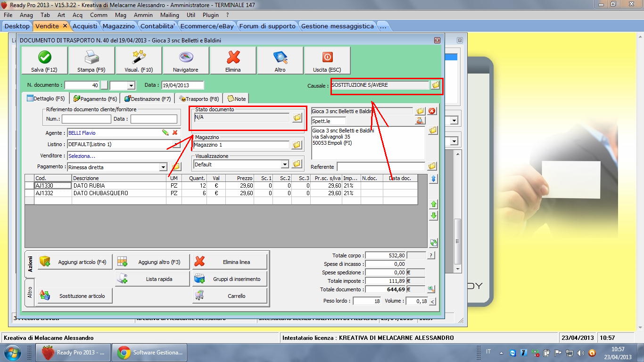644x362 pixels.
Task: Expand the dropdown next to N. documento
Action: 131,86
